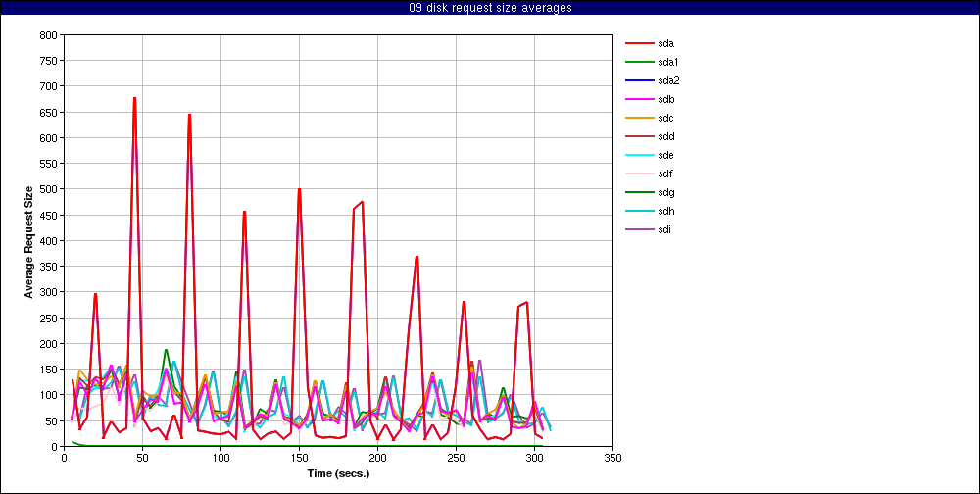980x494 pixels.
Task: Click the highest sda peak near 680
Action: coord(134,98)
